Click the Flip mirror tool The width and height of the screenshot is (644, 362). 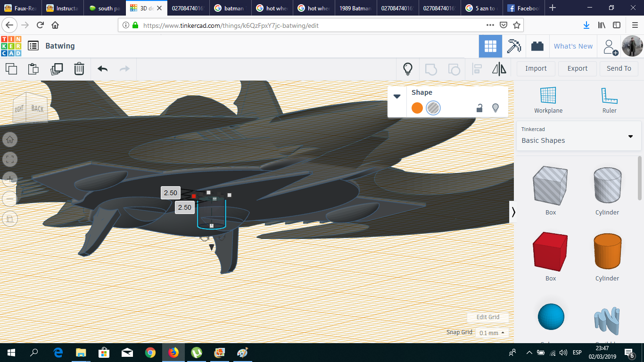pos(499,69)
